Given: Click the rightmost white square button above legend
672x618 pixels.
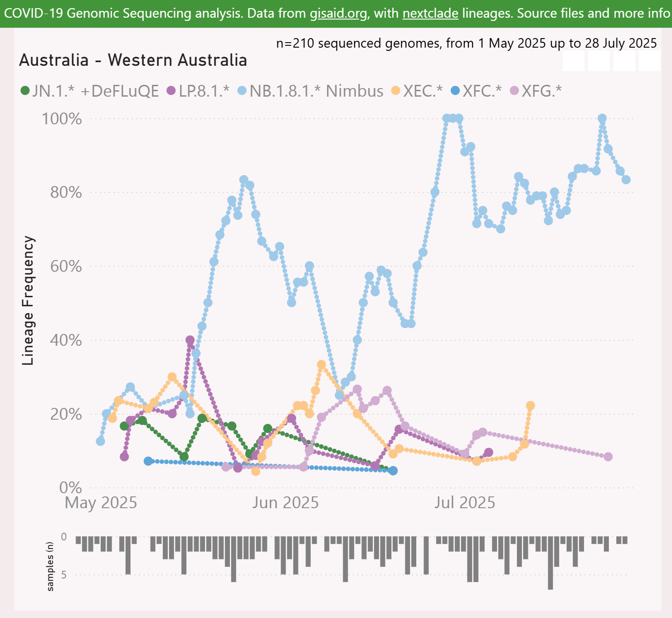Looking at the screenshot, I should [649, 60].
